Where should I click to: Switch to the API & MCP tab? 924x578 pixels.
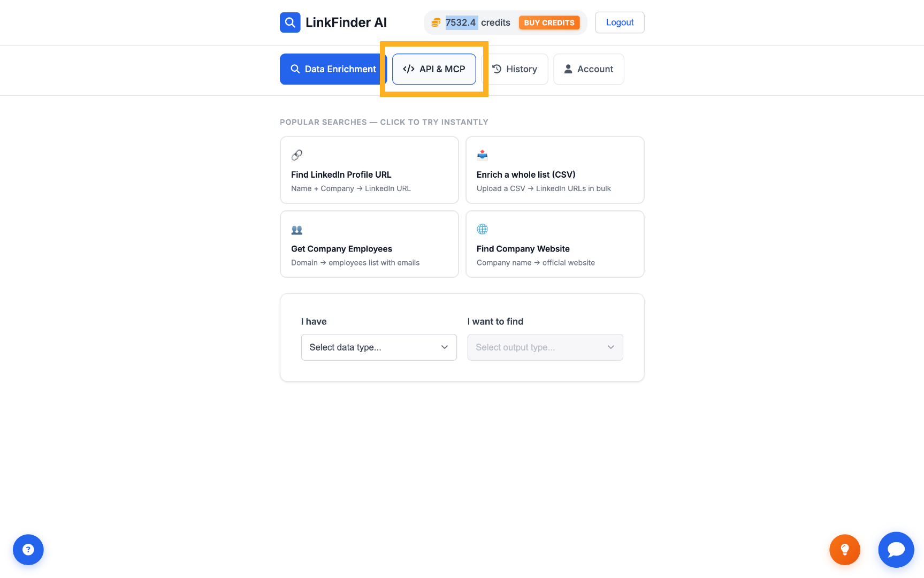[x=434, y=69]
